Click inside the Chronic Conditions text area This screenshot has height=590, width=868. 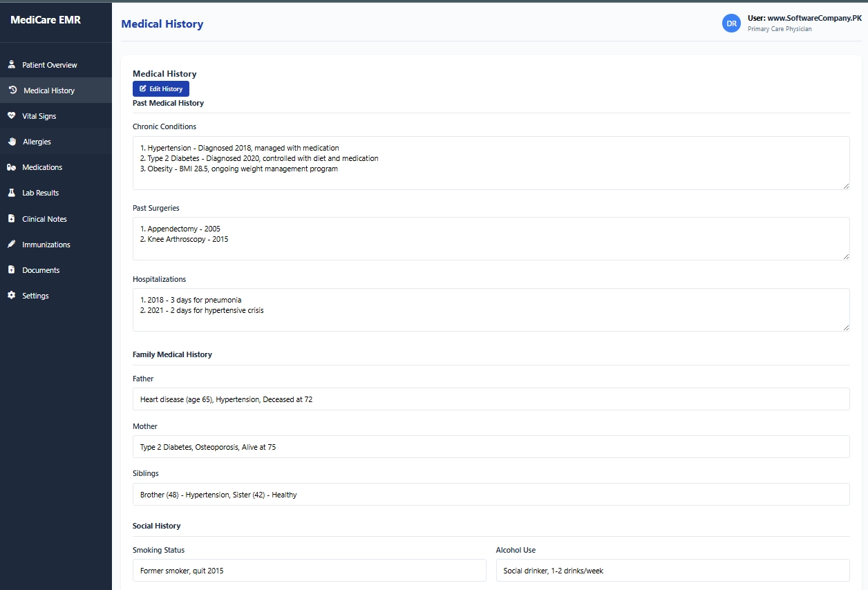pyautogui.click(x=491, y=162)
